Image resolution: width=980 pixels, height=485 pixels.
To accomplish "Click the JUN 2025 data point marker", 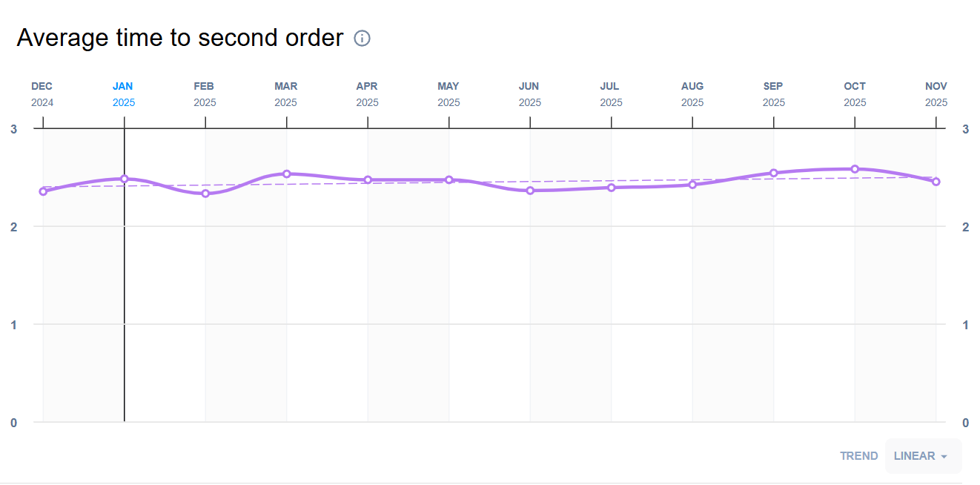I will click(530, 191).
